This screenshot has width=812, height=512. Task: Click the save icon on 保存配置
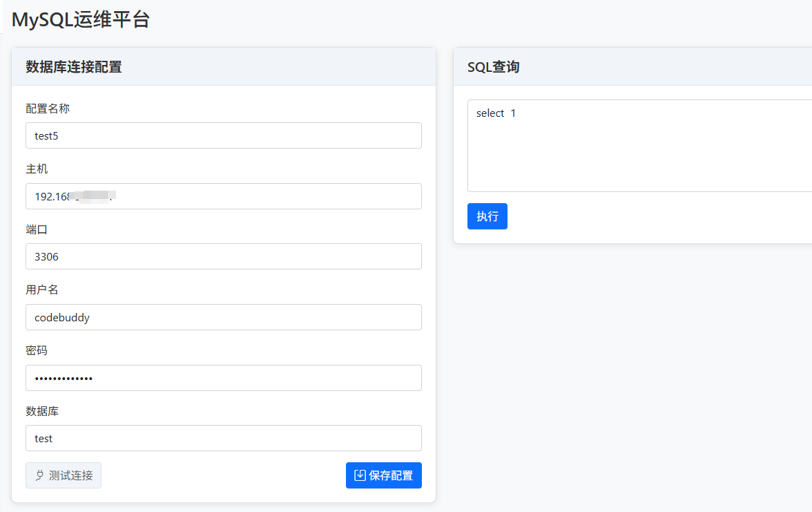pos(360,475)
